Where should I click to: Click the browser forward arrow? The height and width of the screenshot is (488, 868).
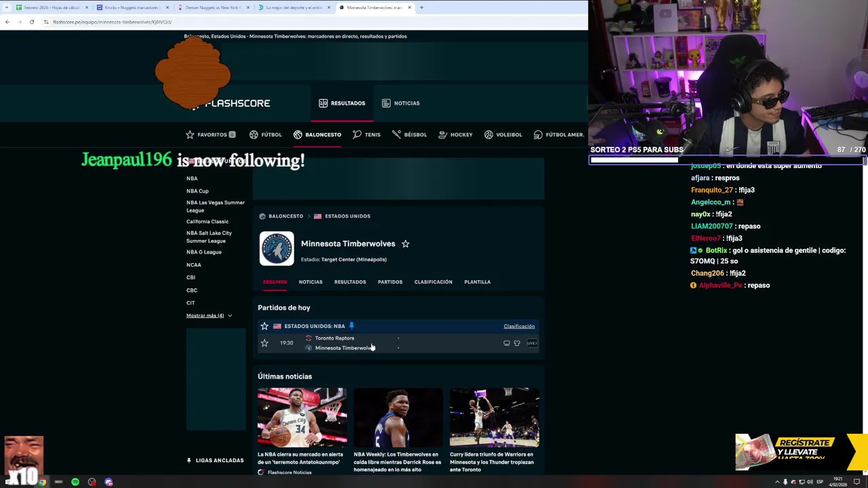click(20, 22)
